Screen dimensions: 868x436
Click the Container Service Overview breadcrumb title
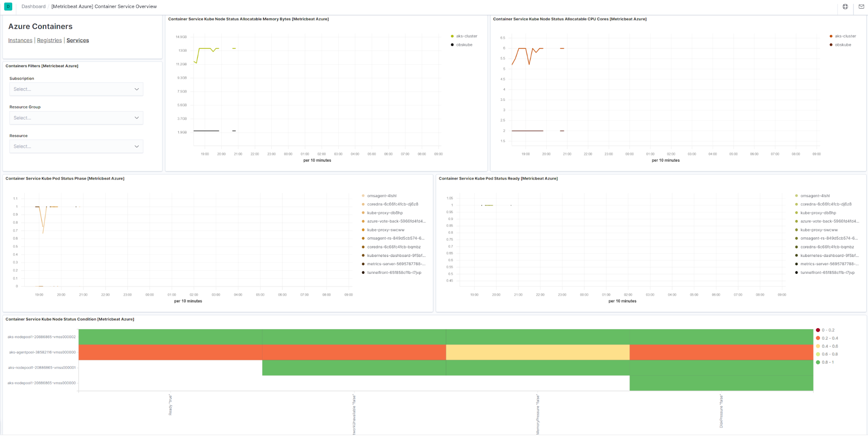point(104,7)
